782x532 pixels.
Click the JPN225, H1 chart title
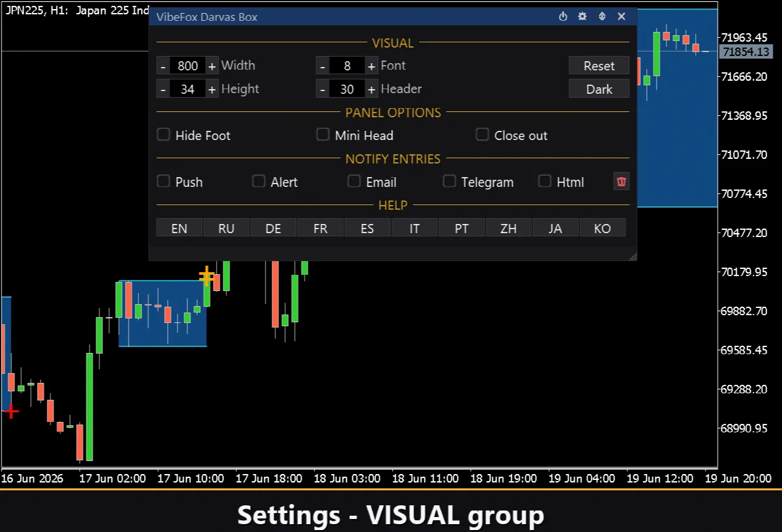click(x=77, y=11)
